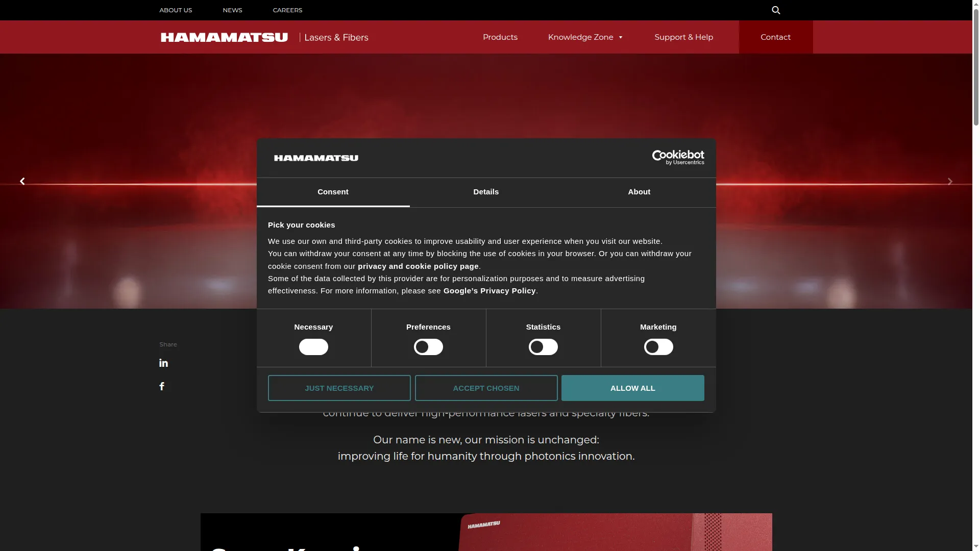Enable the Preferences cookies switch
The image size is (980, 551).
point(428,347)
